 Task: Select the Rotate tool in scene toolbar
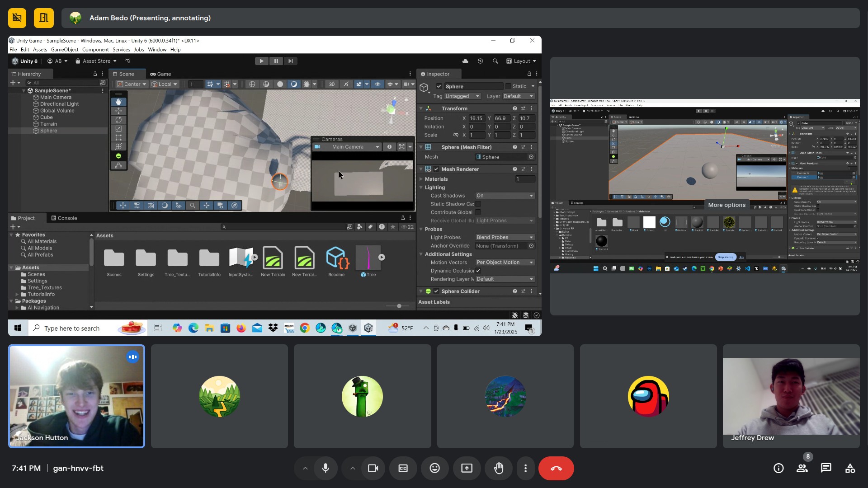coord(118,120)
